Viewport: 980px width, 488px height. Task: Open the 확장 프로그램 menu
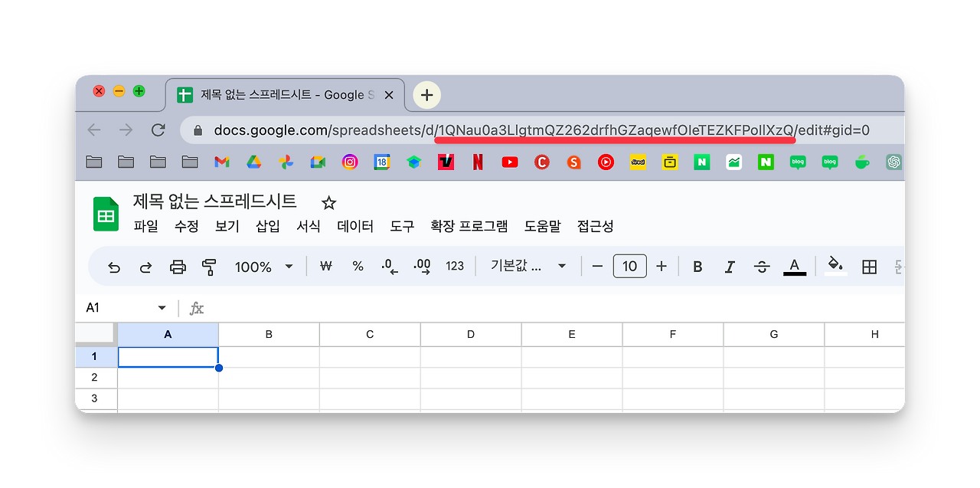click(x=469, y=227)
